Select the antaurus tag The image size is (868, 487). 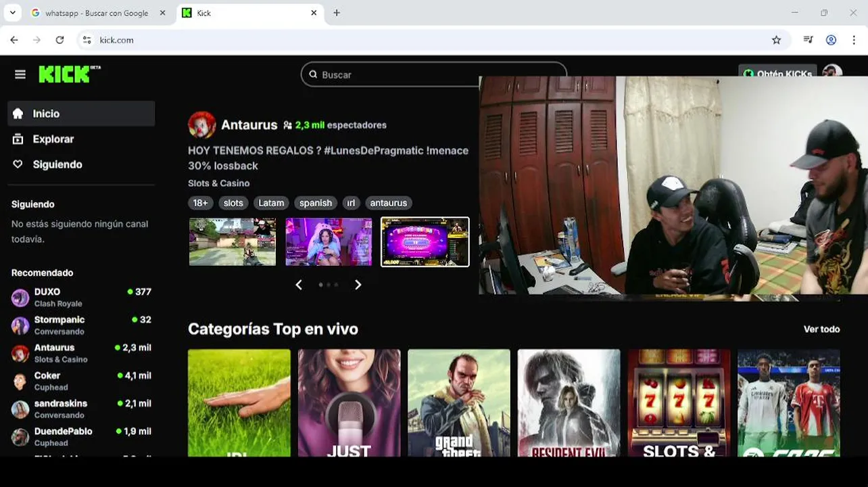(389, 203)
